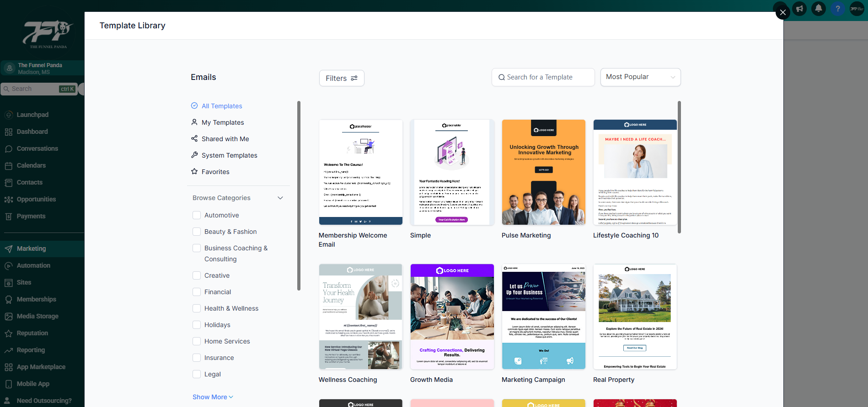Screen dimensions: 868x407
Task: Tick the Holidays category checkbox
Action: 197,325
